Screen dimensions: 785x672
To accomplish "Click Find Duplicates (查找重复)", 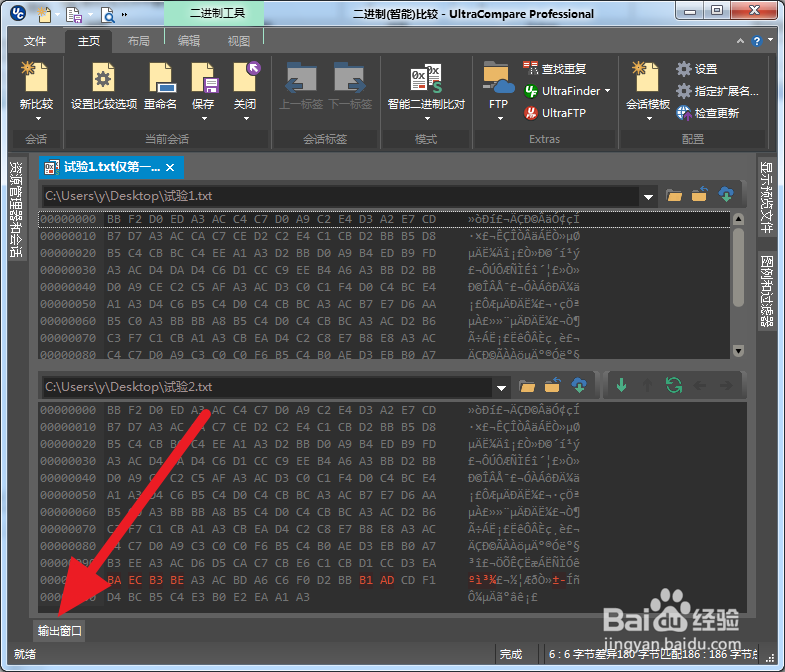I will click(555, 69).
